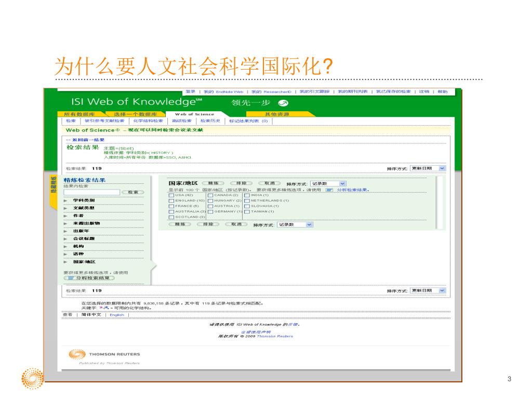Viewport: 532px width, 399px height.
Task: Click the 登录 login link
Action: tap(191, 91)
